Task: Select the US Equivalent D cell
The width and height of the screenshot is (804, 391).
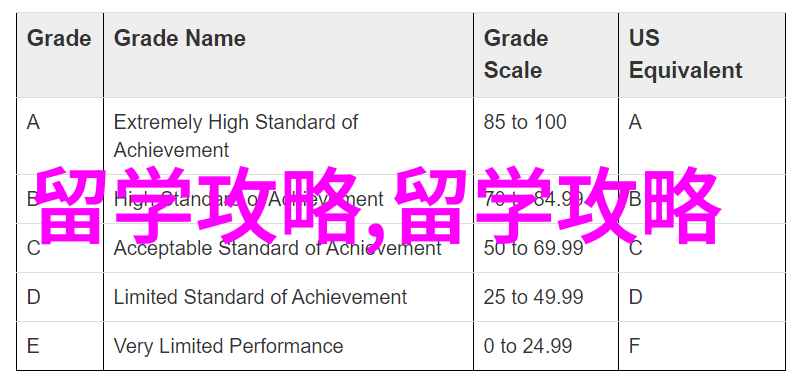Action: tap(702, 297)
